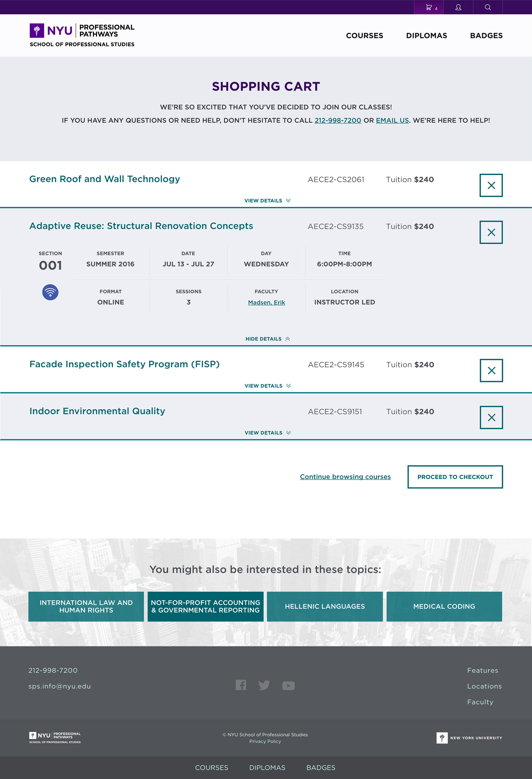
Task: Open the Diplomas menu in header
Action: click(x=426, y=35)
